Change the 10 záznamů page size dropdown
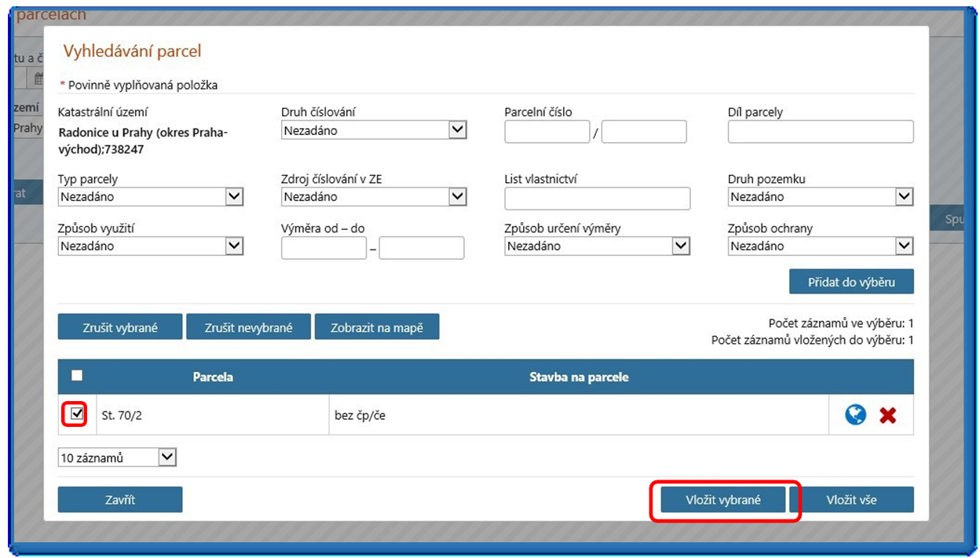 118,458
